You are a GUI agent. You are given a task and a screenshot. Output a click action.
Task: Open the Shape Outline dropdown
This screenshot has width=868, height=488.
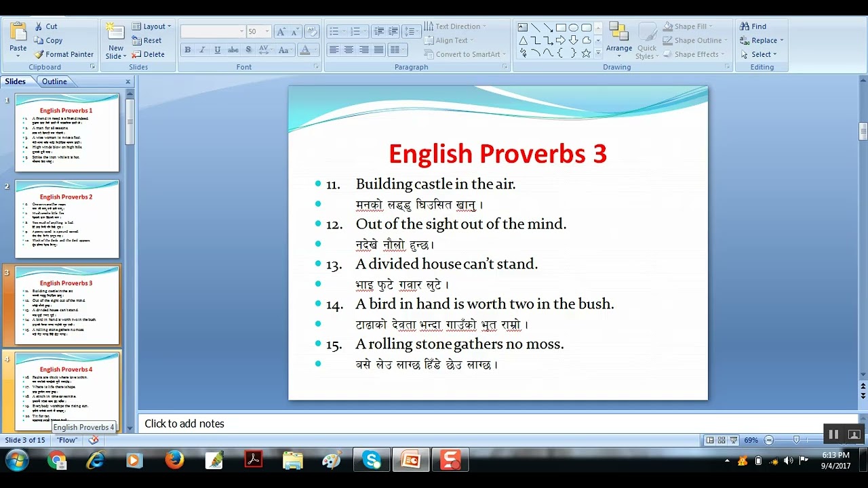695,41
